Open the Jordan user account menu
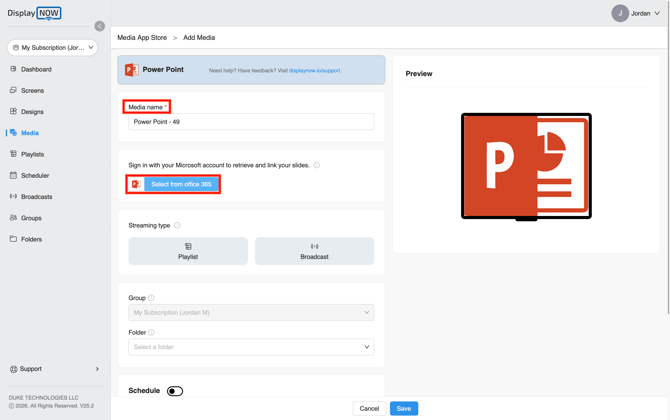This screenshot has width=670, height=420. pyautogui.click(x=636, y=13)
